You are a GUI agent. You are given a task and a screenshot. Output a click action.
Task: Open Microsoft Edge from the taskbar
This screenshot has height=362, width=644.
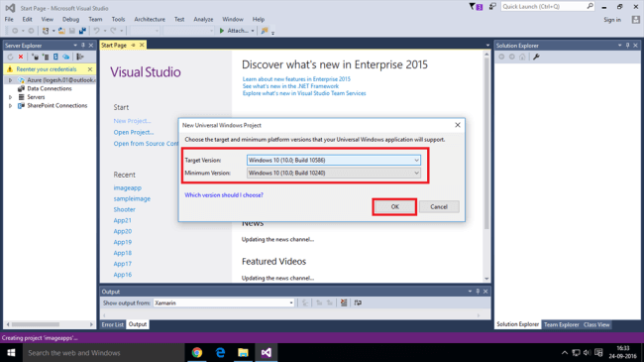pos(220,352)
